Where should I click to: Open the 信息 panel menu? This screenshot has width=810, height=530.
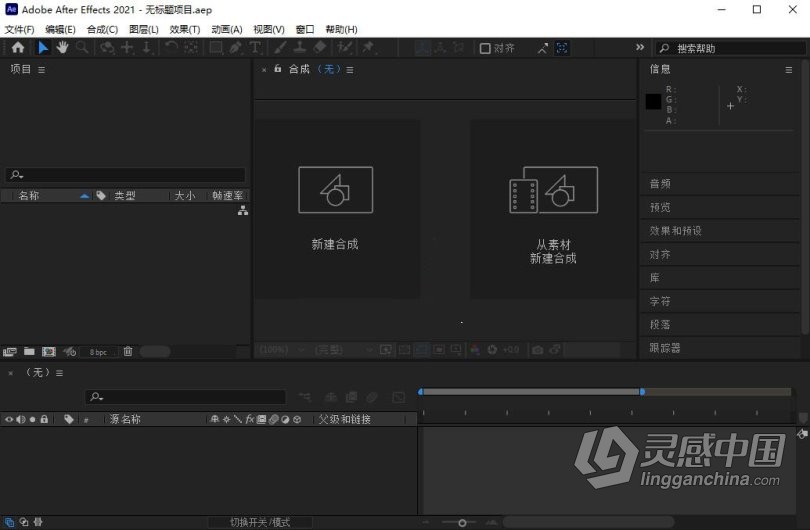pyautogui.click(x=789, y=70)
